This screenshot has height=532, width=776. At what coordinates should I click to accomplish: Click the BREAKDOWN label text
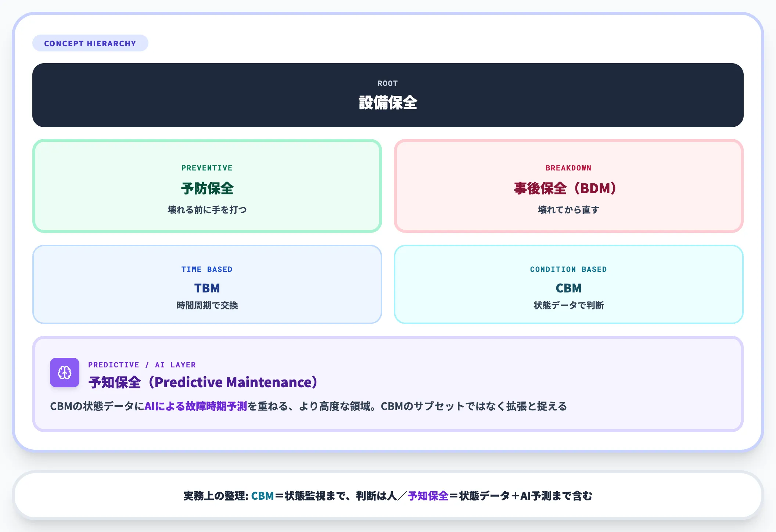[568, 168]
